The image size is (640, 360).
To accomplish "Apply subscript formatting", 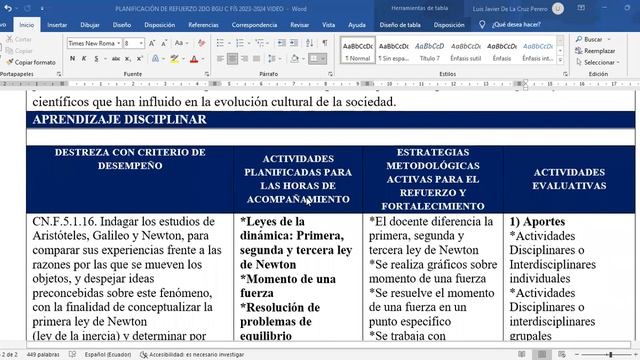I will pyautogui.click(x=128, y=59).
